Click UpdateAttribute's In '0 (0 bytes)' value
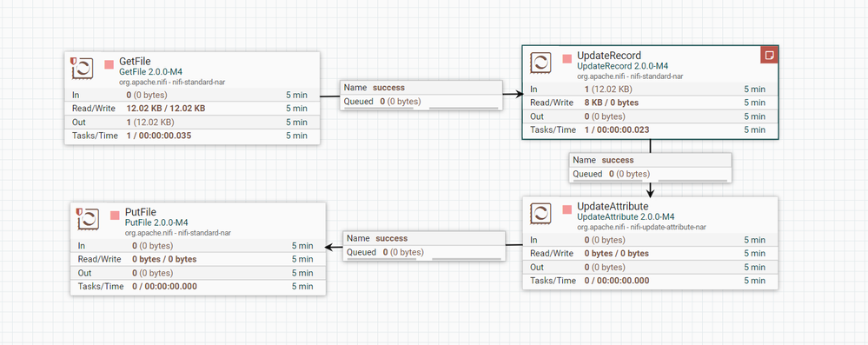The image size is (868, 345). (x=605, y=240)
